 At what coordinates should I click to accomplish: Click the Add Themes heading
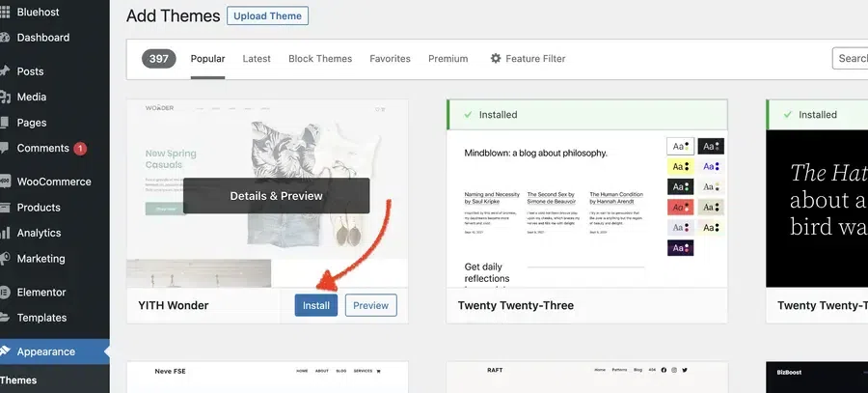(x=174, y=16)
